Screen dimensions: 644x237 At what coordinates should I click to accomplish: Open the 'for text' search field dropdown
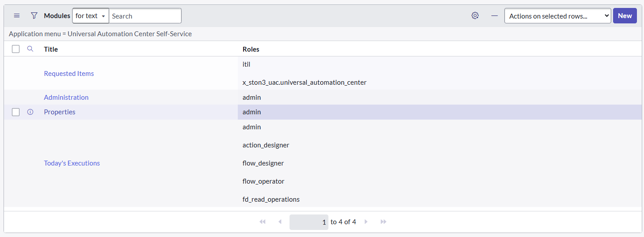pyautogui.click(x=91, y=16)
